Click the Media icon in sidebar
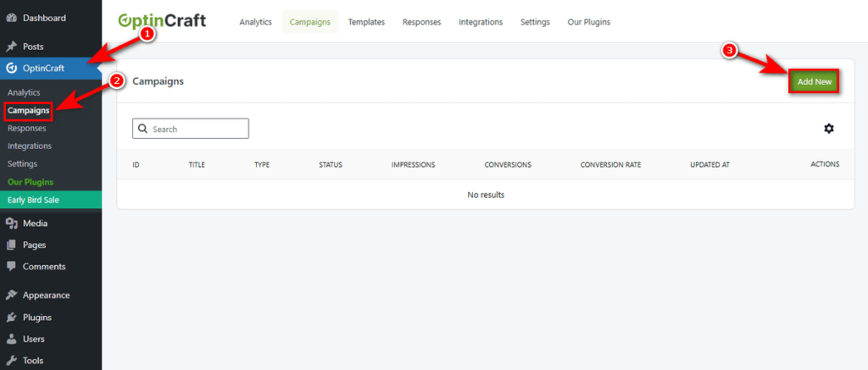This screenshot has width=868, height=370. tap(11, 224)
